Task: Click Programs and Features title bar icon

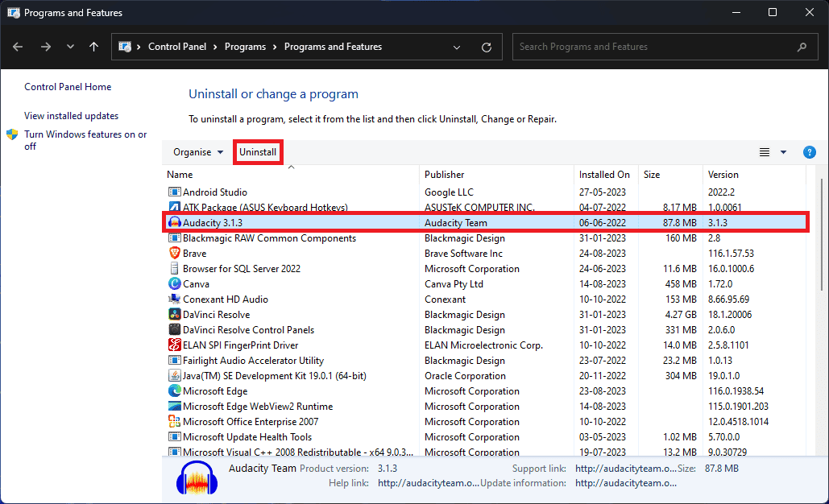Action: point(14,13)
